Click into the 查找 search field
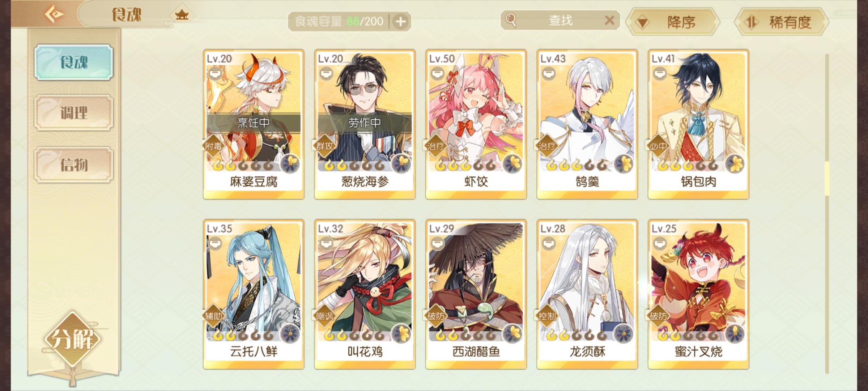Viewport: 868px width, 391px height. click(560, 20)
